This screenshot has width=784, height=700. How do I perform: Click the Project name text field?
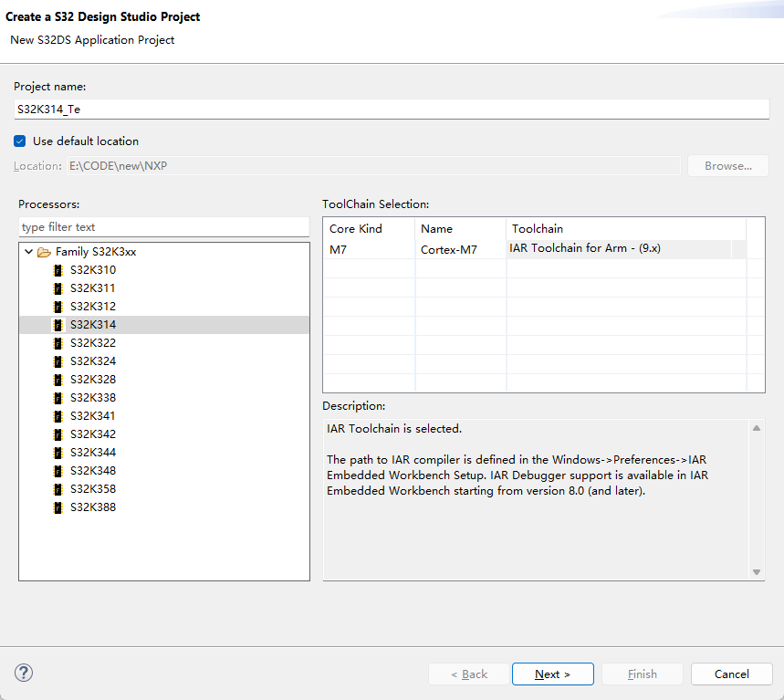click(x=392, y=108)
